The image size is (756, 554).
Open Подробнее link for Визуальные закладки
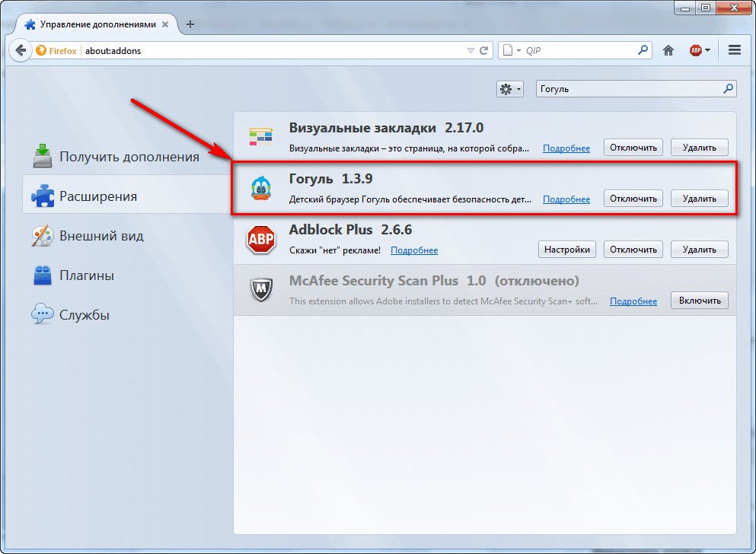coord(566,148)
